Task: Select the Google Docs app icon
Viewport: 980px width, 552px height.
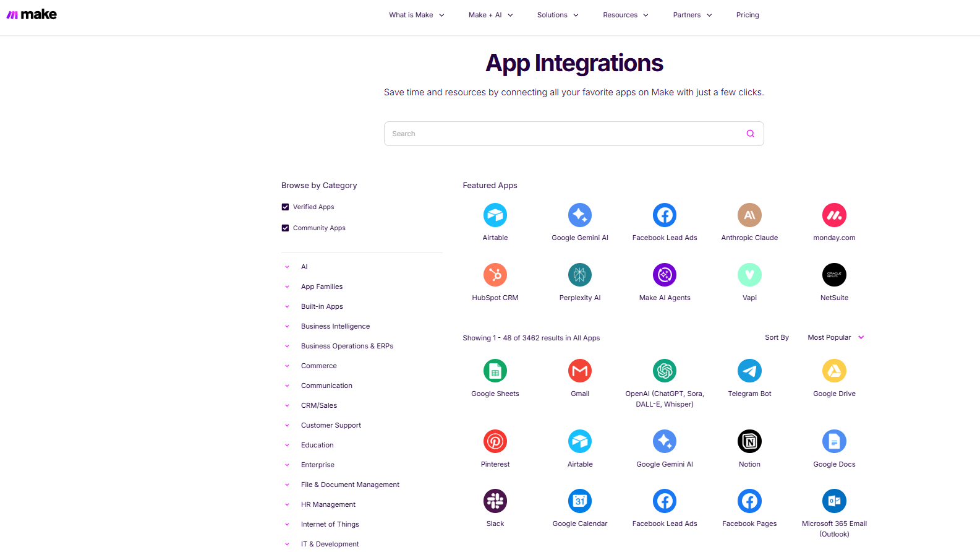Action: (834, 441)
